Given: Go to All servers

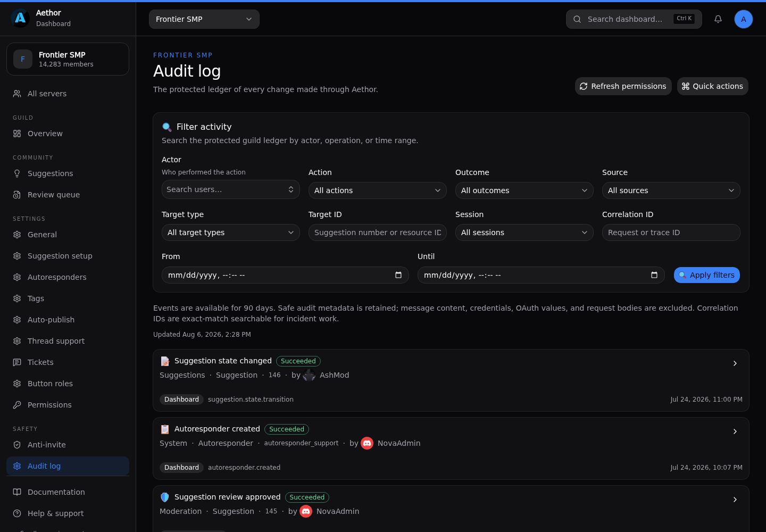Looking at the screenshot, I should (x=68, y=94).
